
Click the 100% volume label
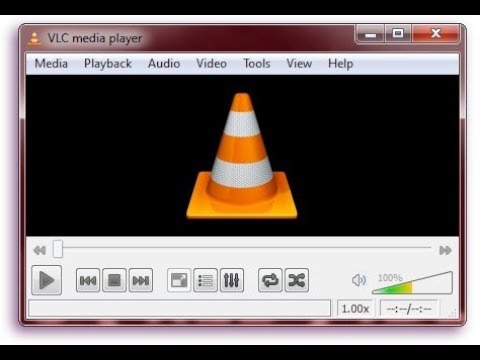pyautogui.click(x=390, y=278)
